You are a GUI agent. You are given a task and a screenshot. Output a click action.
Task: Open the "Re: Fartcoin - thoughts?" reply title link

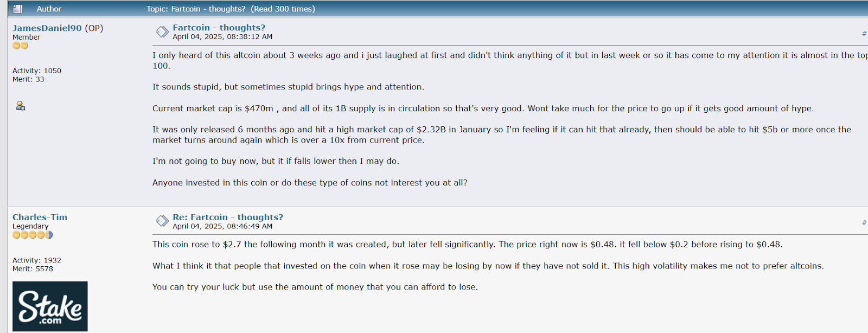coord(228,217)
